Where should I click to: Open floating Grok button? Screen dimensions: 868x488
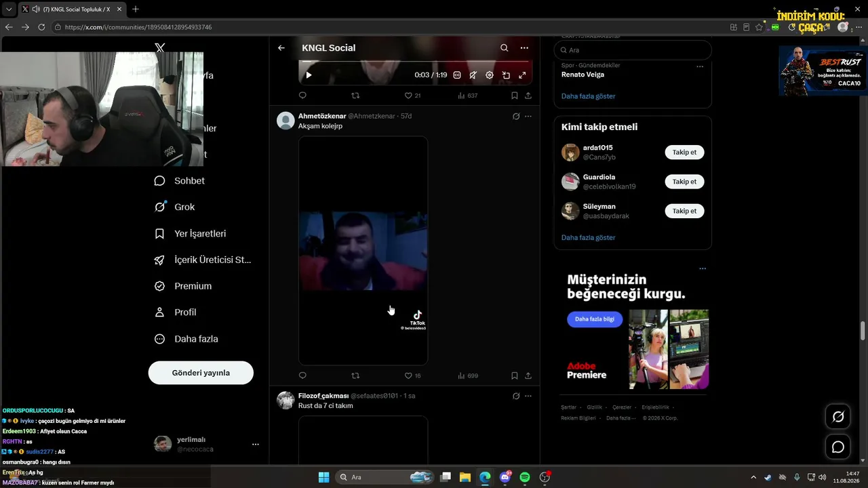[x=838, y=417]
